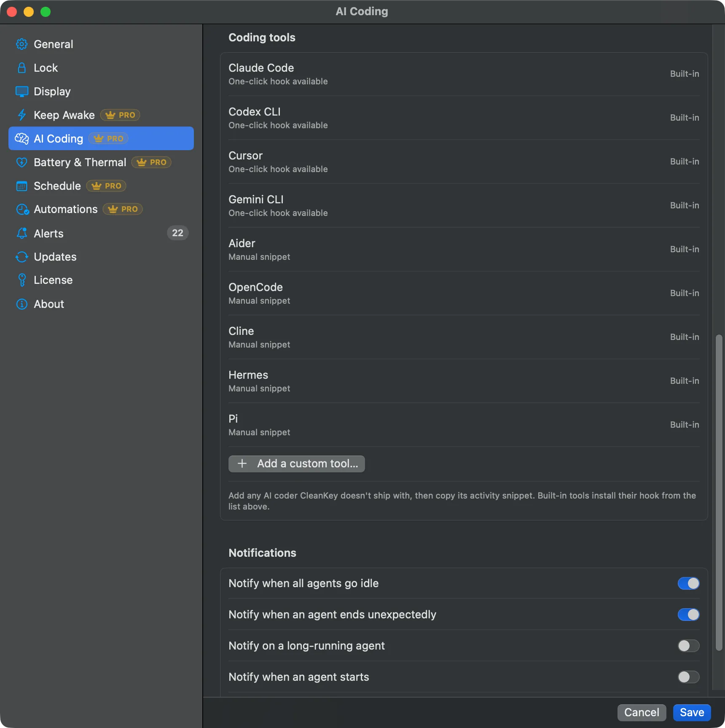Show the Alerts pane
The height and width of the screenshot is (728, 725).
[101, 233]
